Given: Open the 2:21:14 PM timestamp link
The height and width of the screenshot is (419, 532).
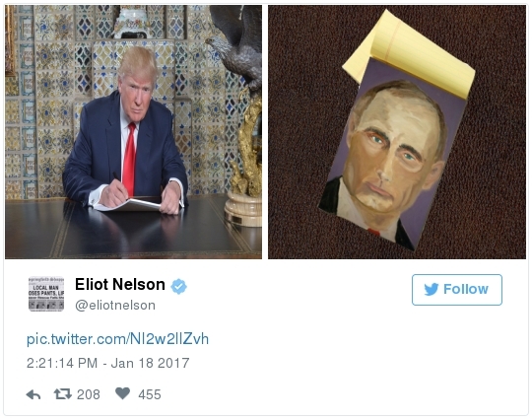Looking at the screenshot, I should 62,363.
